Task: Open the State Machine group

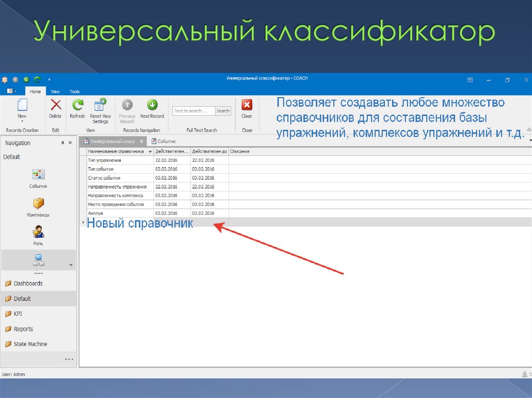Action: (x=38, y=344)
